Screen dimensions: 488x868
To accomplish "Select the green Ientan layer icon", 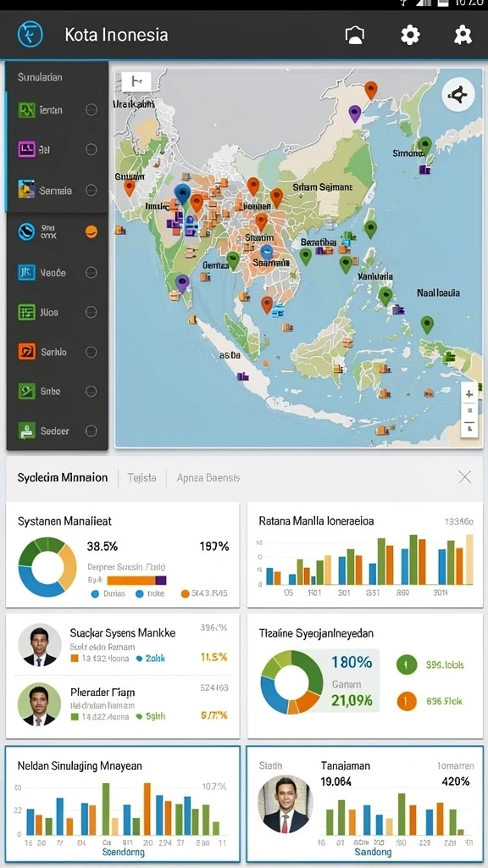I will pyautogui.click(x=26, y=109).
